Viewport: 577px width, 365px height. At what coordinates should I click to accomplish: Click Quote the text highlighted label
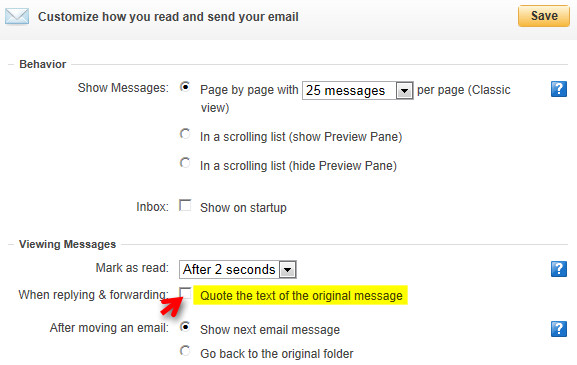click(x=301, y=296)
